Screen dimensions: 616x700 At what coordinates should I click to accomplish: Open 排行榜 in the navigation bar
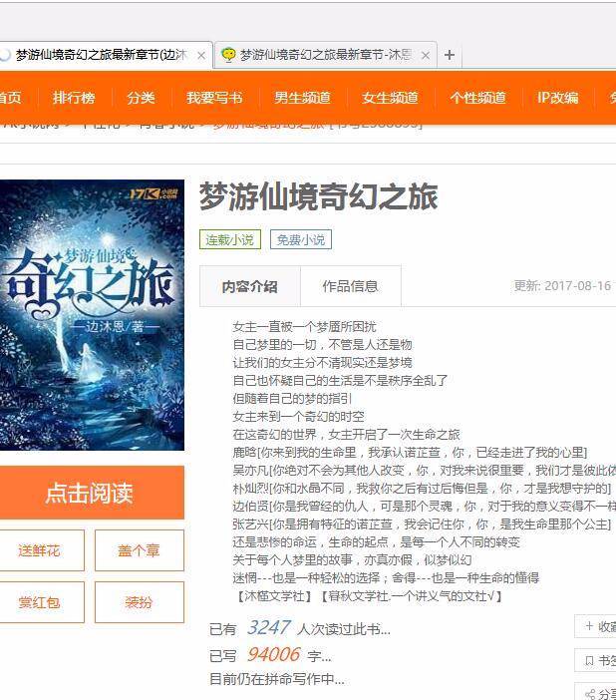pyautogui.click(x=74, y=98)
